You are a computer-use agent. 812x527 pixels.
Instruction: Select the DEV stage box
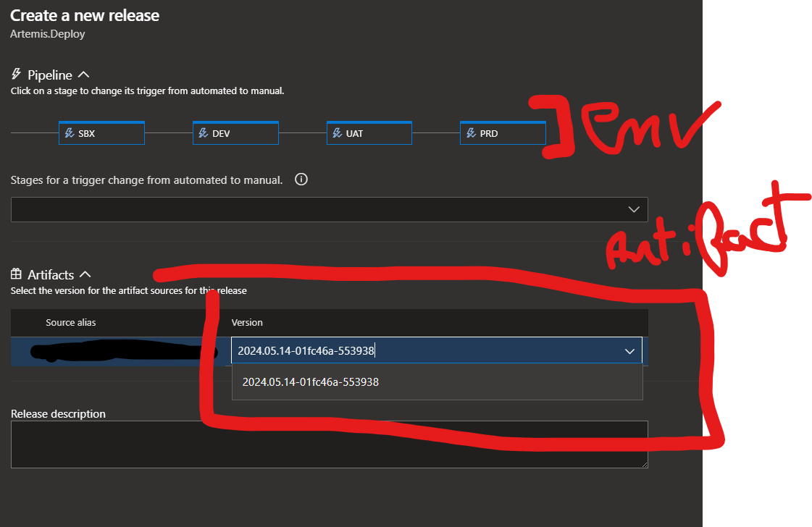235,133
